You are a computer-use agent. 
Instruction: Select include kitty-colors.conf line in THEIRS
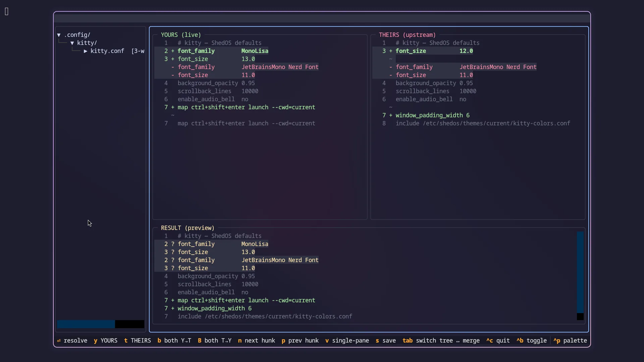[x=476, y=123]
